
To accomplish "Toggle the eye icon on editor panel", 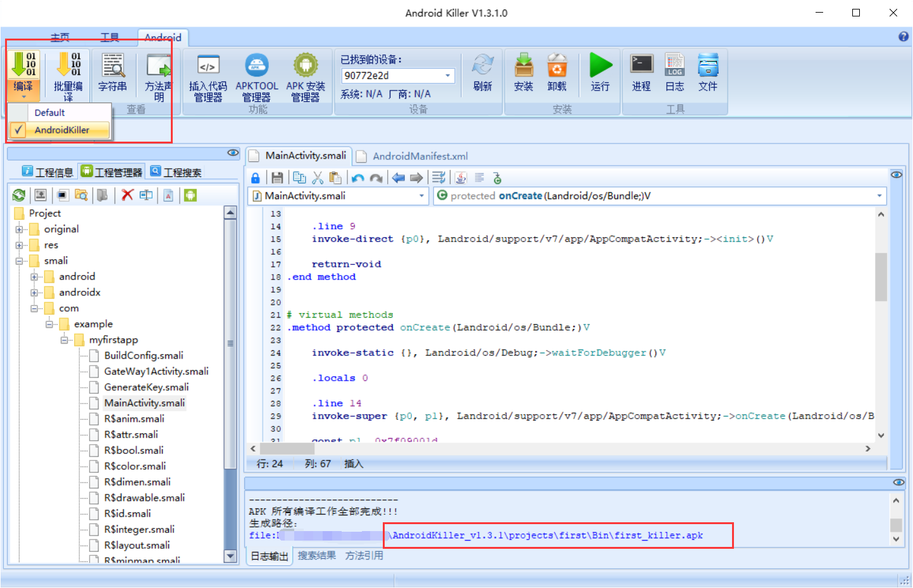I will (x=897, y=175).
